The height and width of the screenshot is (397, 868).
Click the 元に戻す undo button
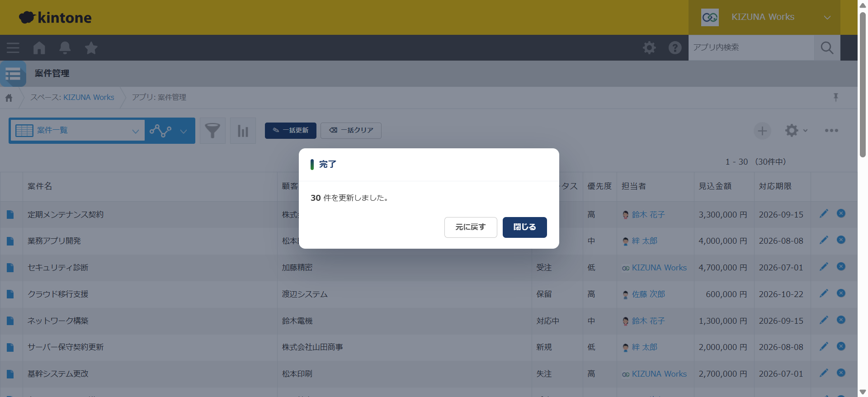[471, 227]
